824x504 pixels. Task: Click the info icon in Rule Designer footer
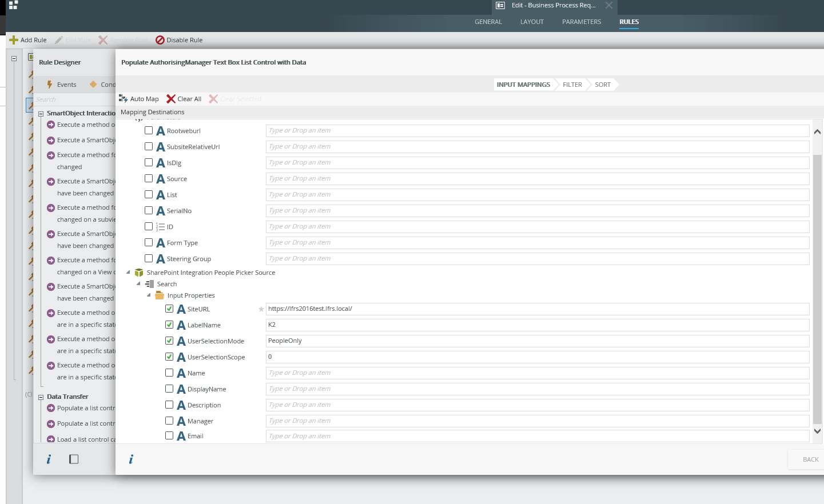click(49, 459)
